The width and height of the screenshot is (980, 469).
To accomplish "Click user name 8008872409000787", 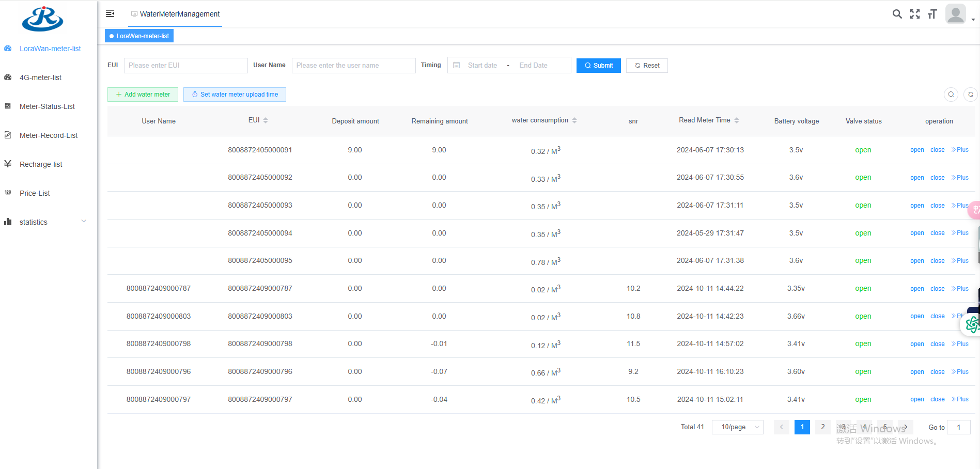I will pyautogui.click(x=159, y=288).
